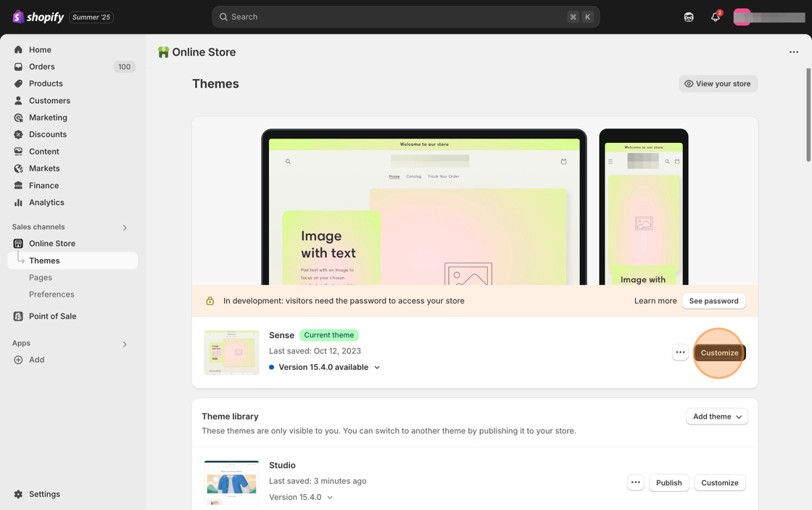Viewport: 812px width, 510px height.
Task: Click the Publish button for Studio
Action: click(x=668, y=482)
